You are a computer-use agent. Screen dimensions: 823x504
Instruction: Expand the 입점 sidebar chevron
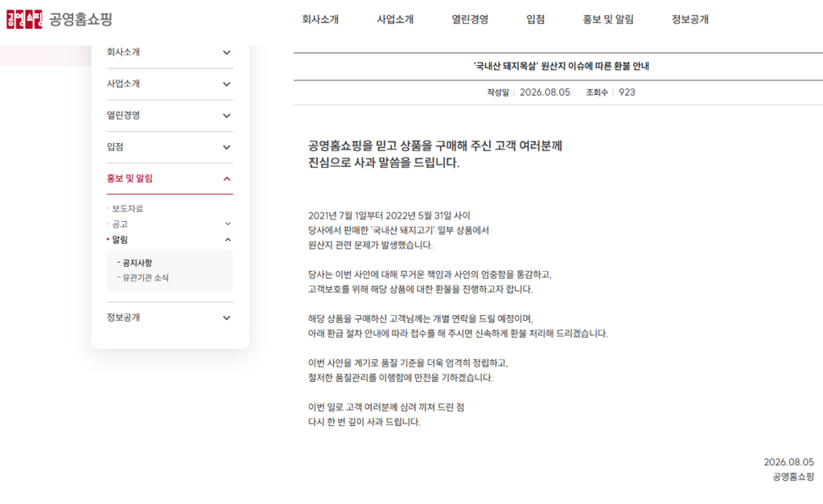[227, 147]
